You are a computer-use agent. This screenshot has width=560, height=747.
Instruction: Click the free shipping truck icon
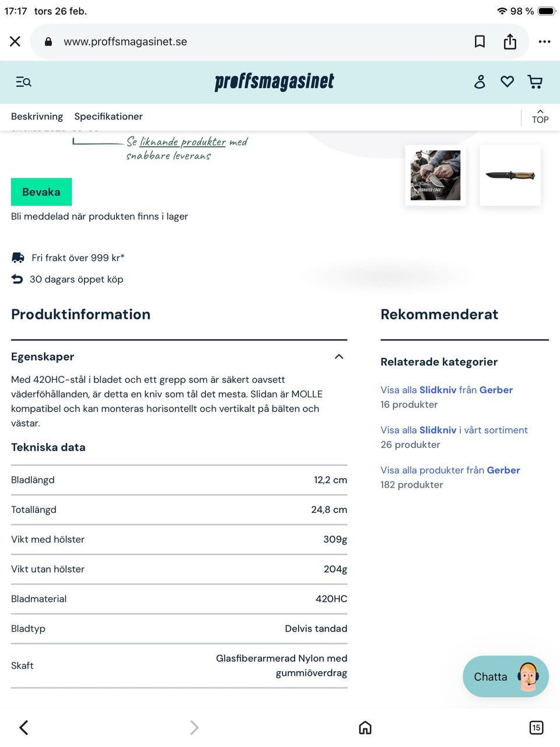17,257
